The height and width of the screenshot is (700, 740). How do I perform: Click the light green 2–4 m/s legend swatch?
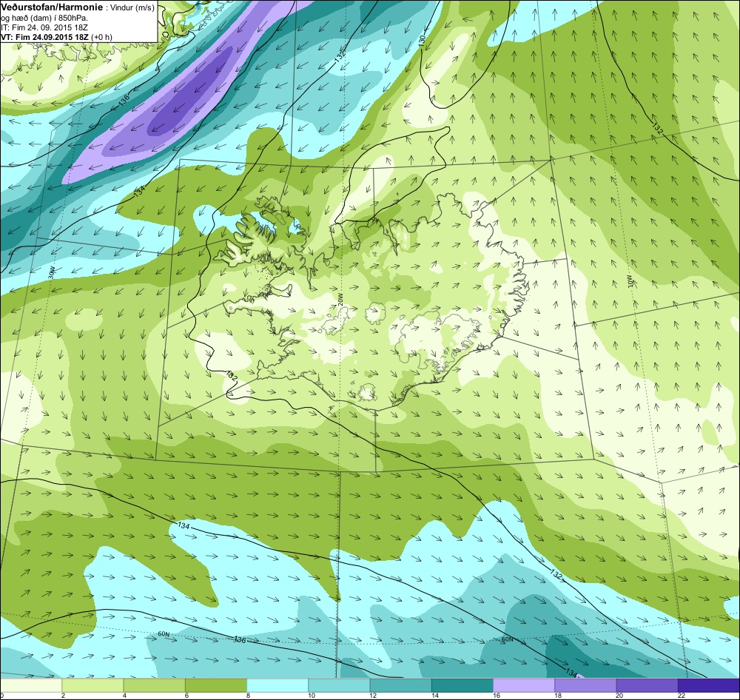click(93, 685)
